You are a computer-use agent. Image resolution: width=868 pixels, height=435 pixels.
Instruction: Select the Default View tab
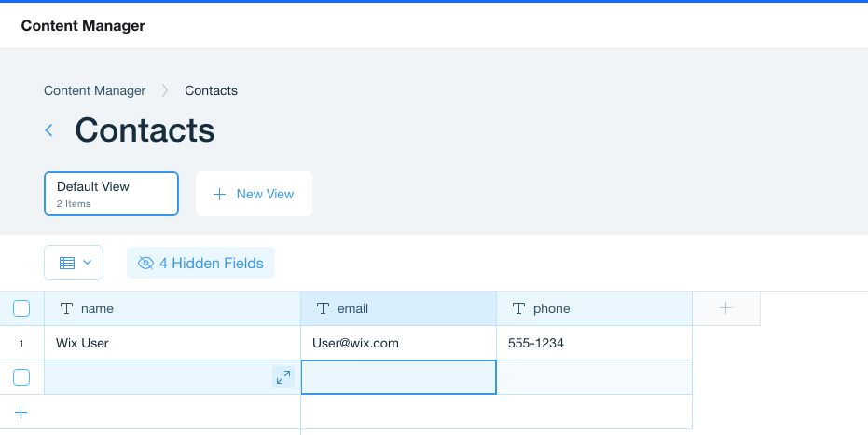111,194
